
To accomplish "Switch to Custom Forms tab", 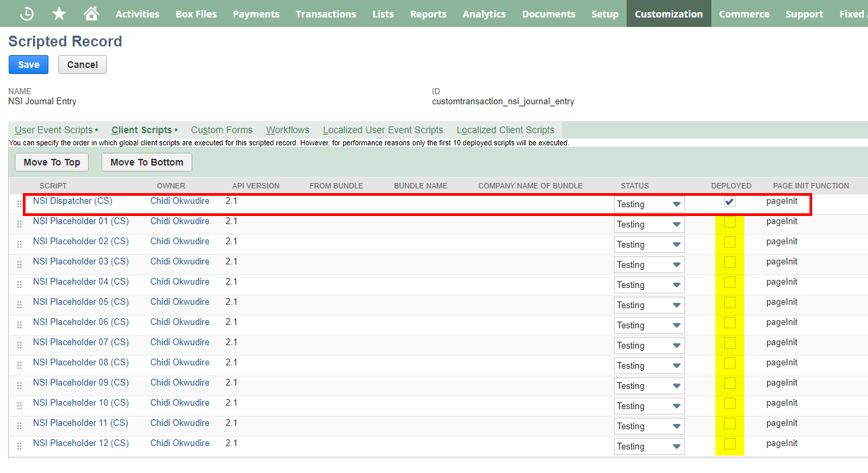I will (x=222, y=130).
